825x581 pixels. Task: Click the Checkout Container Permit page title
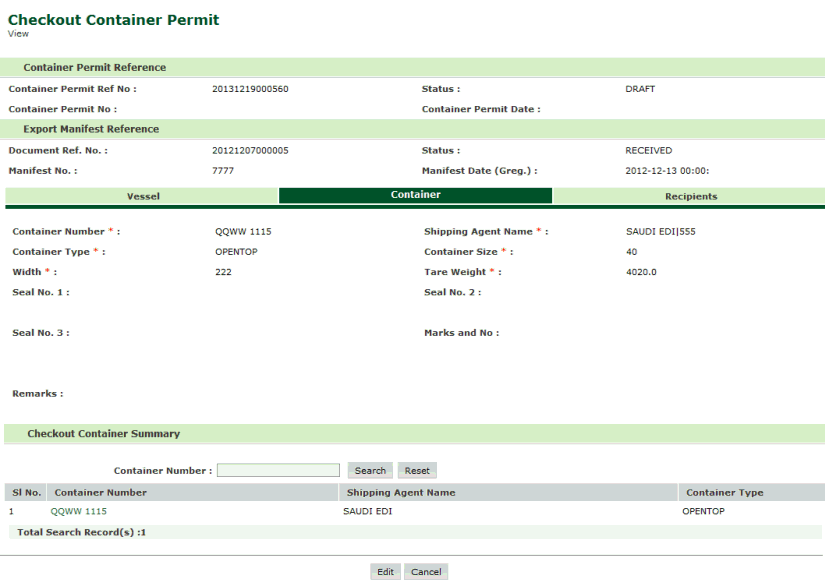114,20
